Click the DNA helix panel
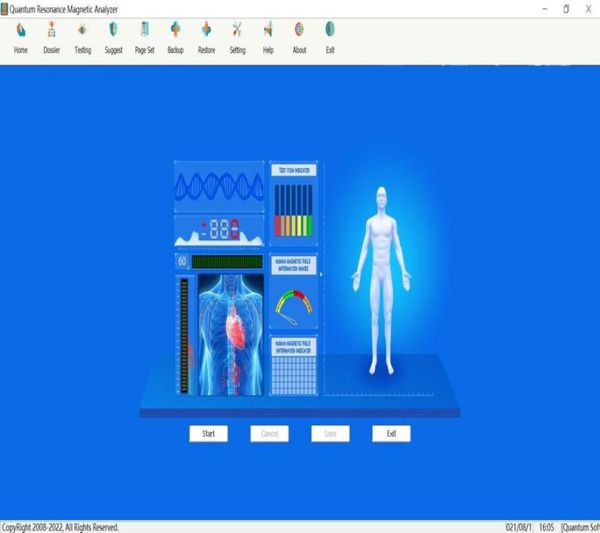This screenshot has height=533, width=600. pos(219,186)
